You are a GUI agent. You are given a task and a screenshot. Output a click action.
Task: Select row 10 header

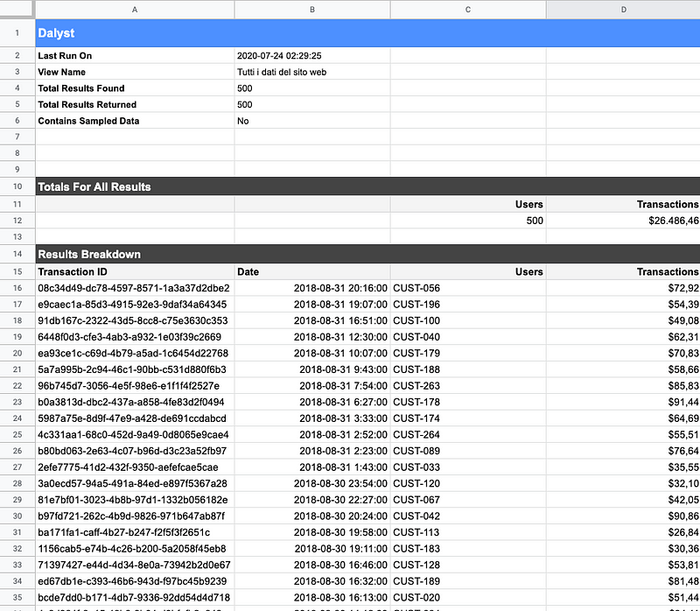pyautogui.click(x=17, y=186)
